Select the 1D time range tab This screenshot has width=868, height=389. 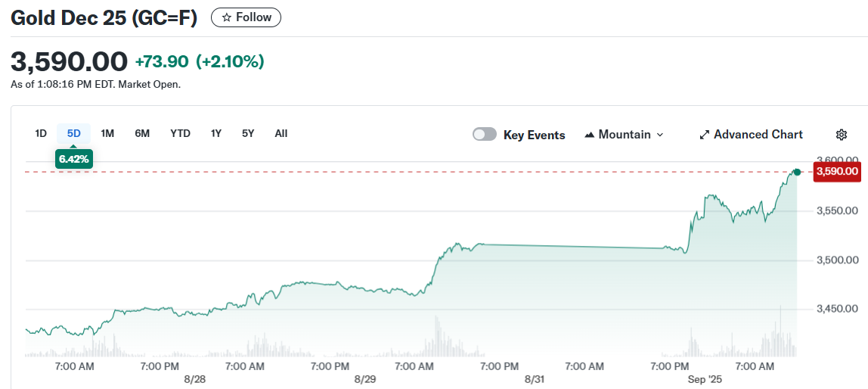click(41, 133)
